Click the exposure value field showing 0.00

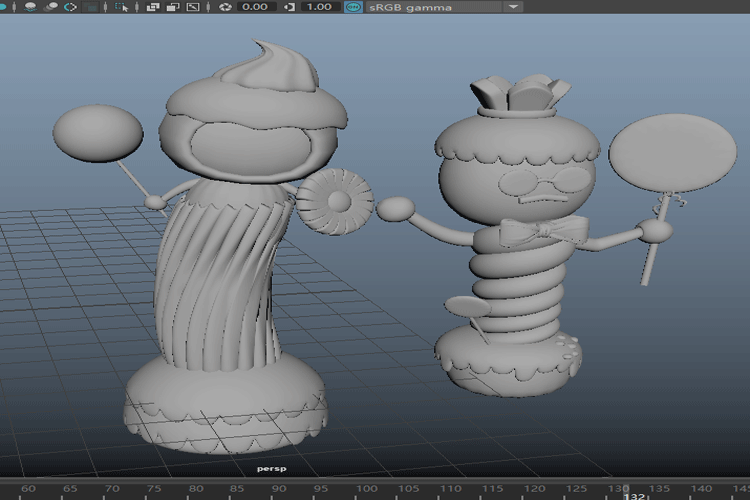[x=255, y=6]
